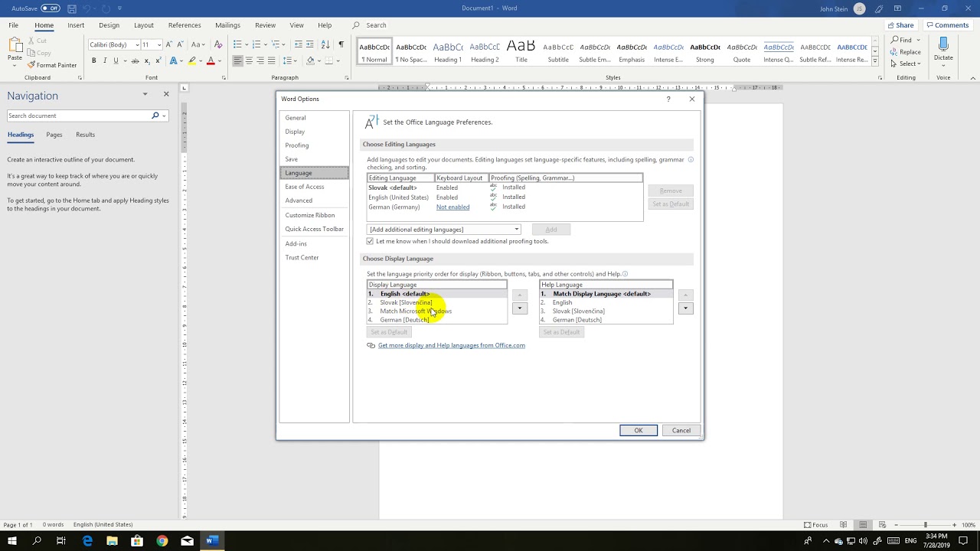Toggle bold formatting in the ribbon
The height and width of the screenshot is (551, 980).
click(93, 60)
